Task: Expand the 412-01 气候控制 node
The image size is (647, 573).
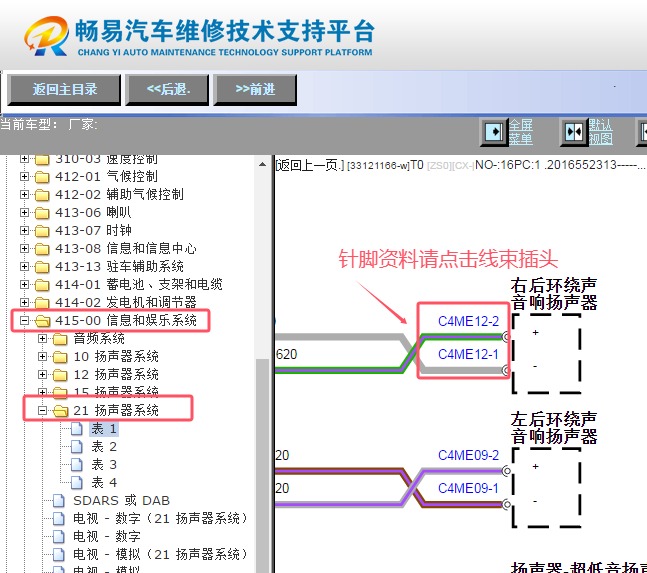Action: 24,177
